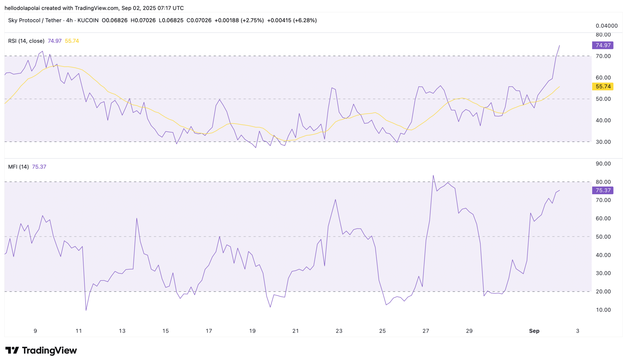Click the date 27 on time axis
Image resolution: width=627 pixels, height=364 pixels.
coord(426,331)
